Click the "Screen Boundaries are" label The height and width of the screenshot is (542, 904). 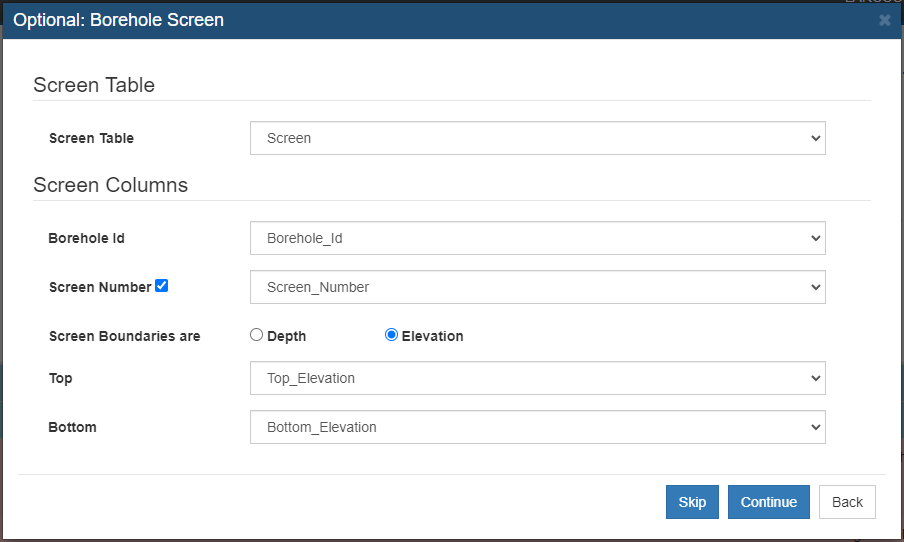coord(125,336)
